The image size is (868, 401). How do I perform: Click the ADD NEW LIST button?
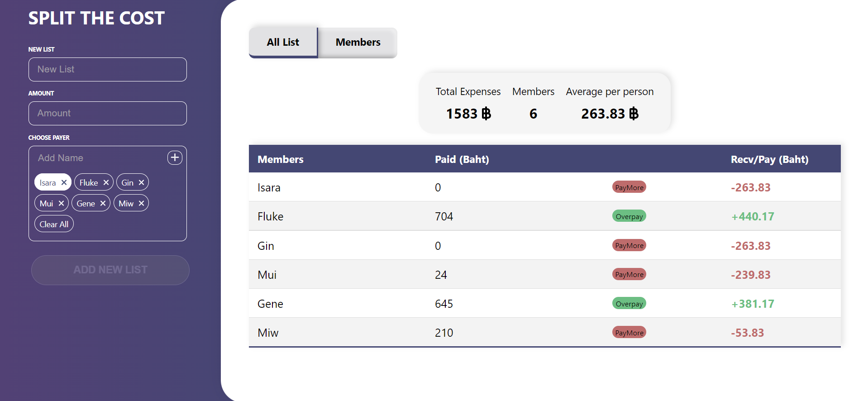tap(110, 270)
